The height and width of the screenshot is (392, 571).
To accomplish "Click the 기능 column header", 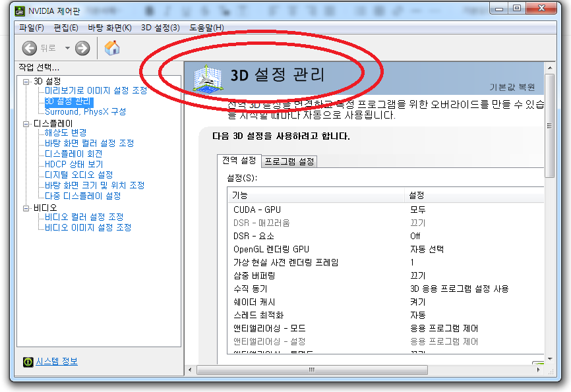I will [x=316, y=195].
